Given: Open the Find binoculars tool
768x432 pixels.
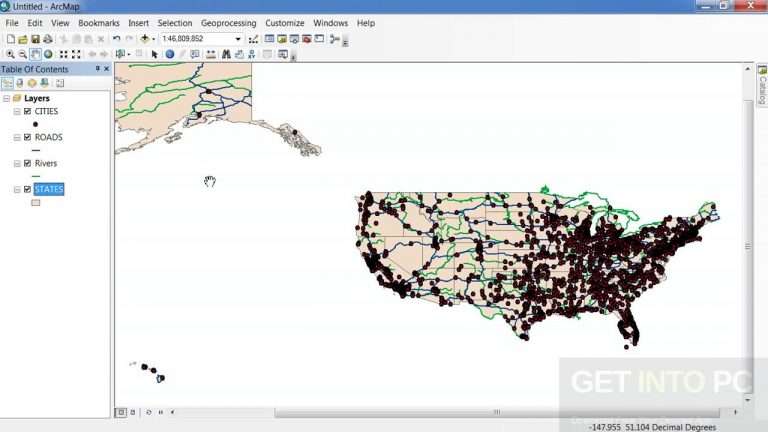Looking at the screenshot, I should (226, 54).
